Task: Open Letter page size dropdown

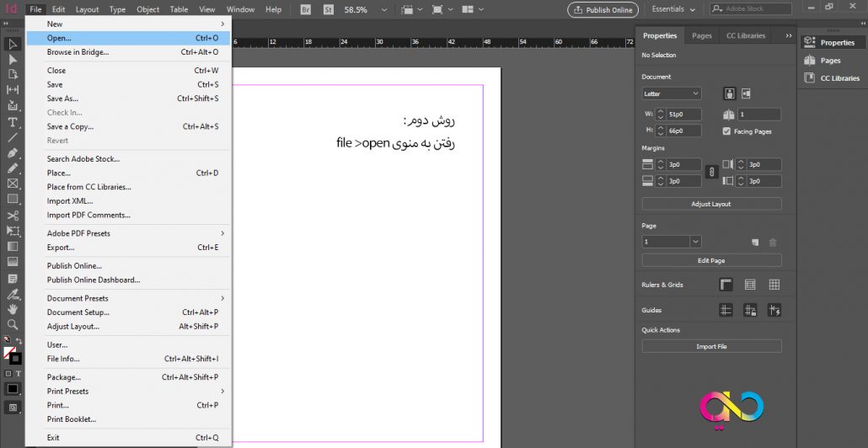Action: (x=672, y=93)
